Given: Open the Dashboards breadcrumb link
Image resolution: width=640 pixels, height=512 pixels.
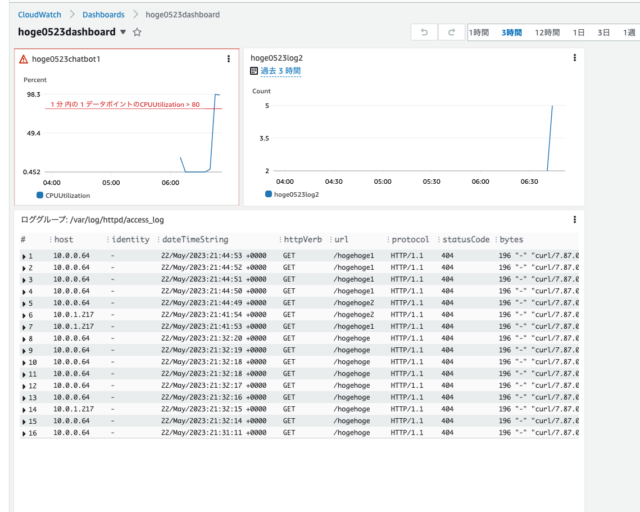Looking at the screenshot, I should tap(103, 15).
